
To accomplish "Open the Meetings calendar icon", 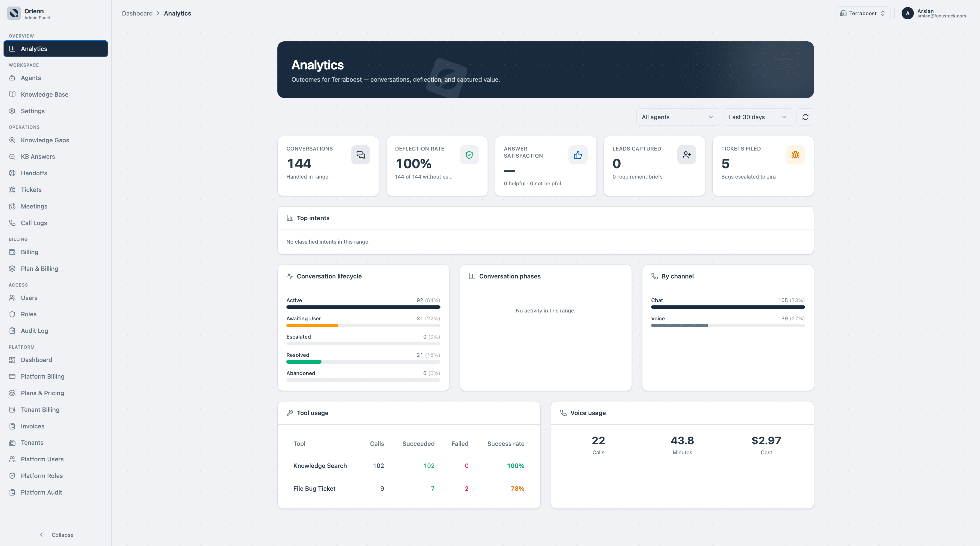I will [12, 206].
